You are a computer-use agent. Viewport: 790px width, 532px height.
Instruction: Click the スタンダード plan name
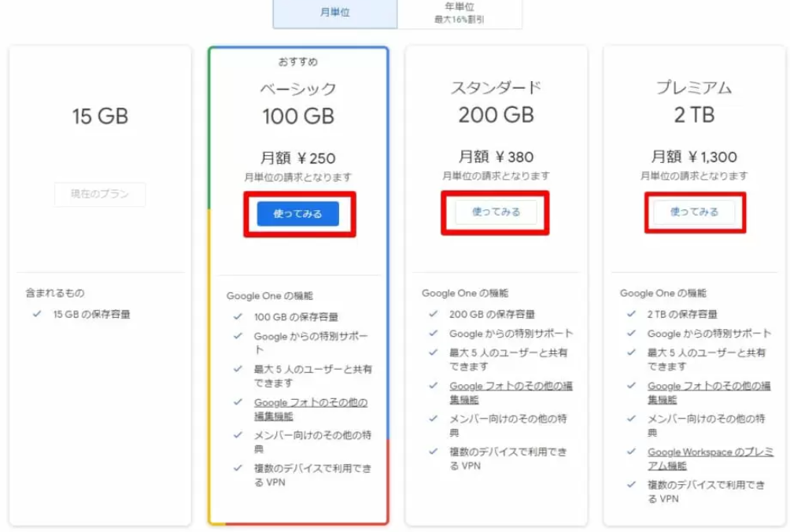(496, 87)
